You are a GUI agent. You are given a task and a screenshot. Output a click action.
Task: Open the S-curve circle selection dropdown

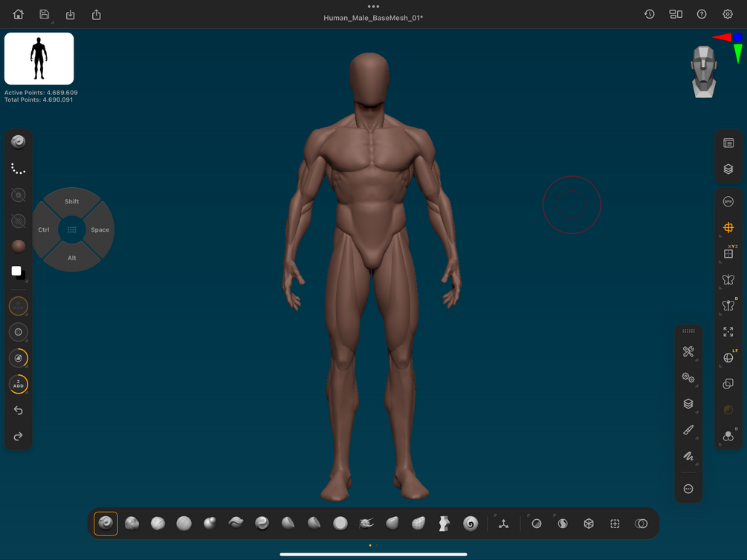563,524
